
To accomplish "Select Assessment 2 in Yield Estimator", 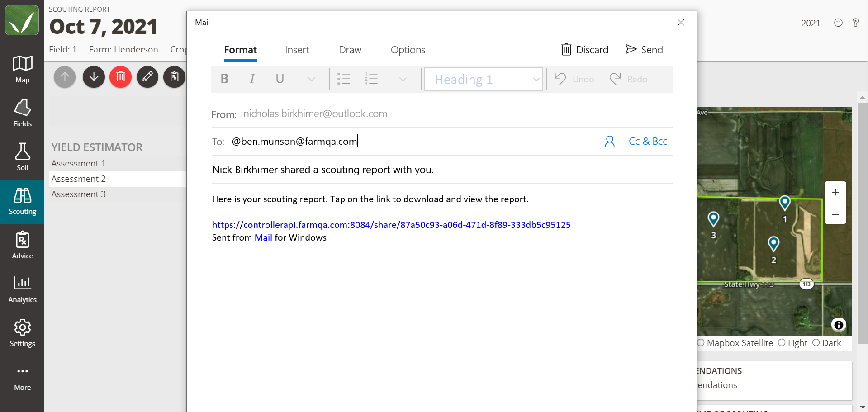I will 118,179.
